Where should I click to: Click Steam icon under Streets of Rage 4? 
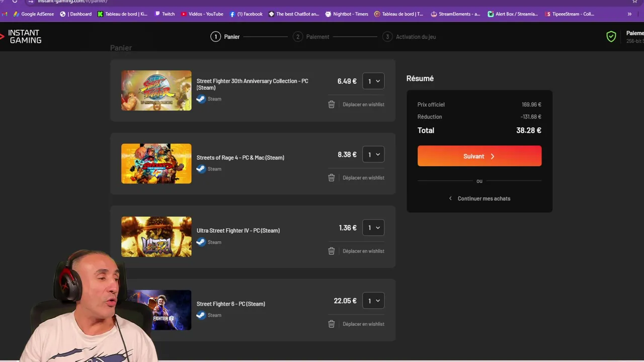(x=201, y=169)
